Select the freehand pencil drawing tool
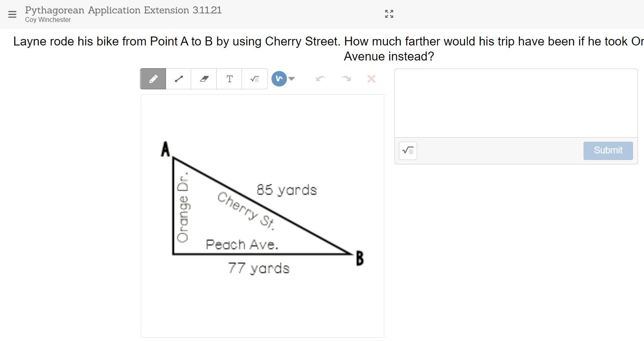644x341 pixels. (x=153, y=79)
